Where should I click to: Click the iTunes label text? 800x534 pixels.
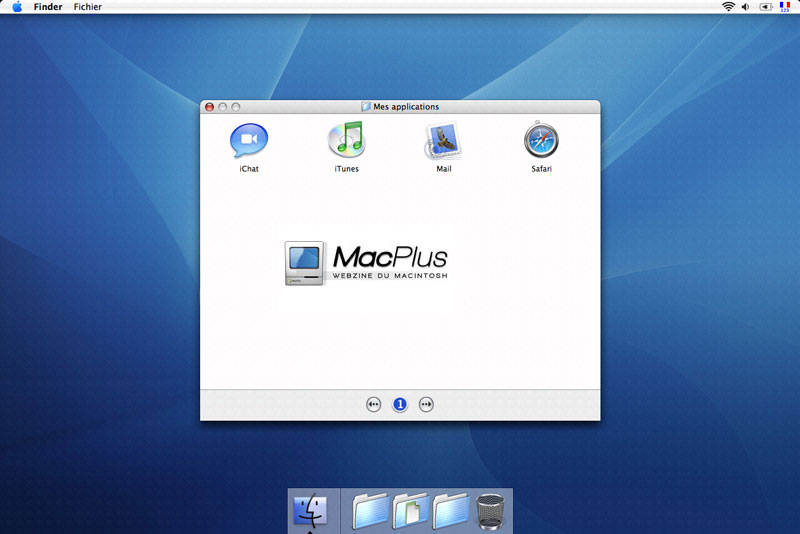click(x=346, y=169)
